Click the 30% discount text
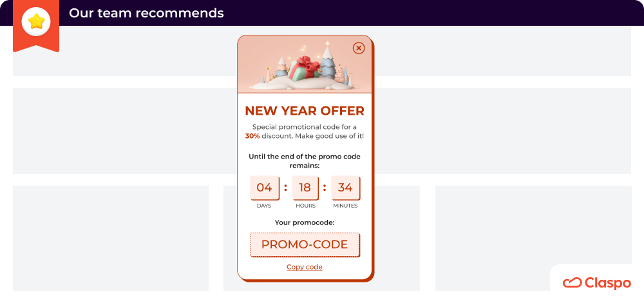This screenshot has height=303, width=644. [x=252, y=136]
